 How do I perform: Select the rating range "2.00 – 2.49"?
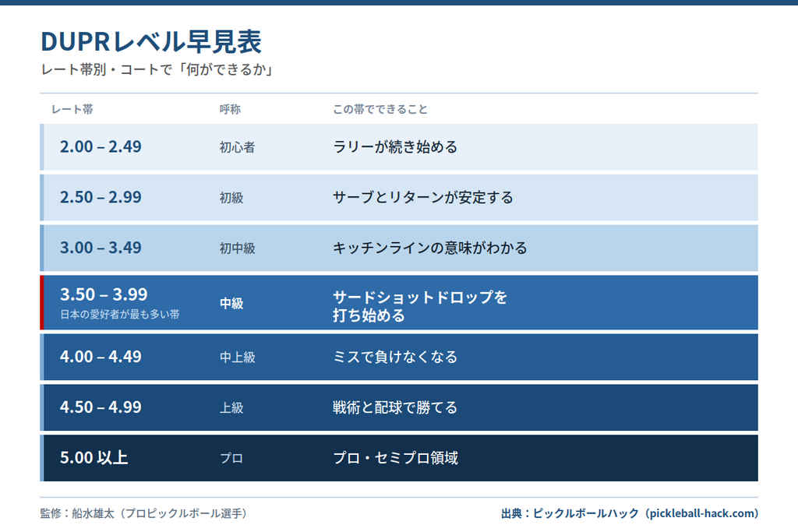(x=101, y=146)
